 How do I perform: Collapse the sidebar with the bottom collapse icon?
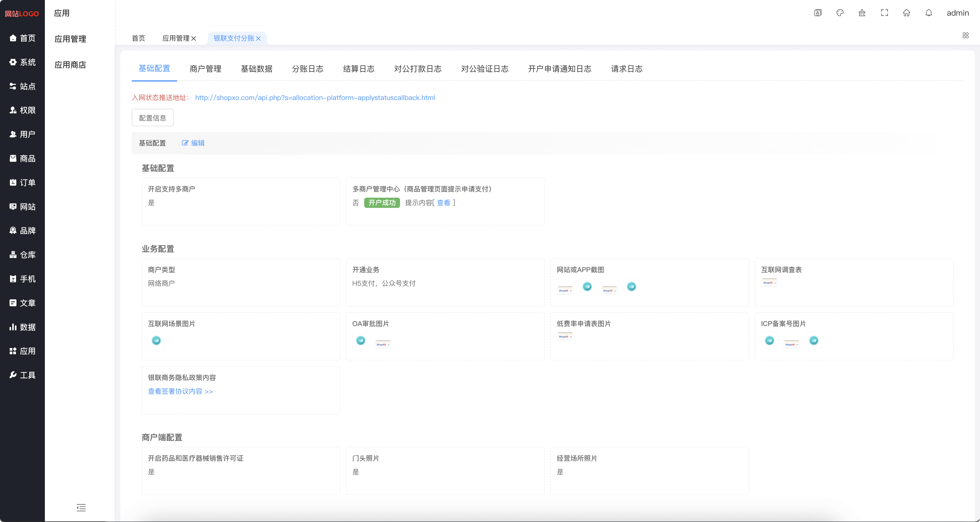(81, 508)
